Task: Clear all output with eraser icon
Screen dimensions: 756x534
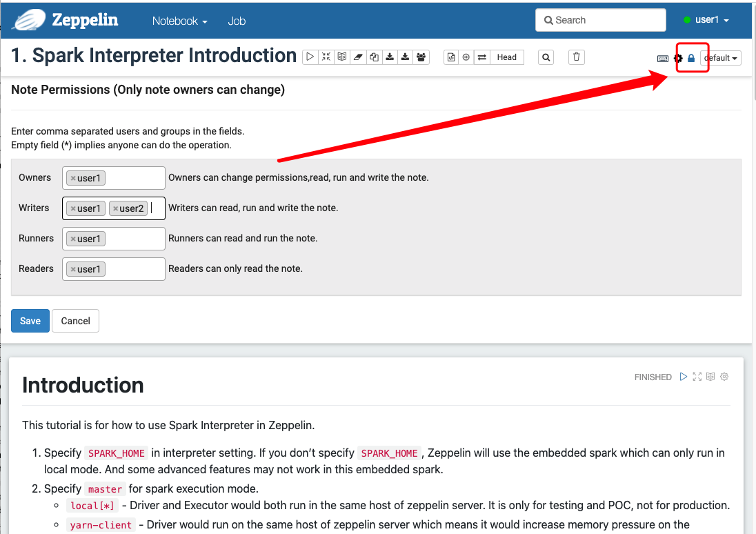Action: tap(358, 57)
